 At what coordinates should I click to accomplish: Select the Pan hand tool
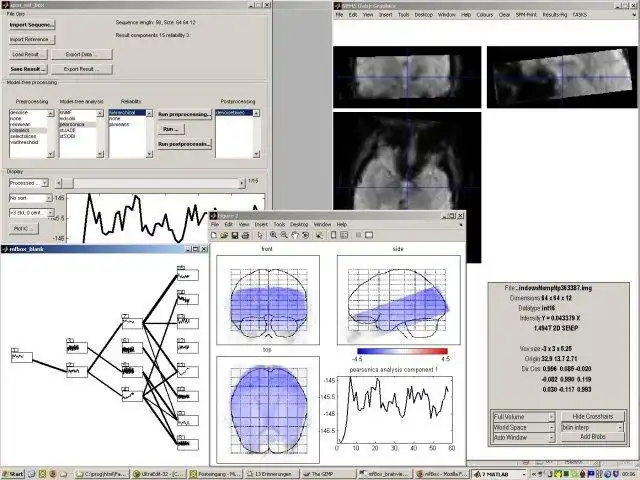tap(294, 235)
